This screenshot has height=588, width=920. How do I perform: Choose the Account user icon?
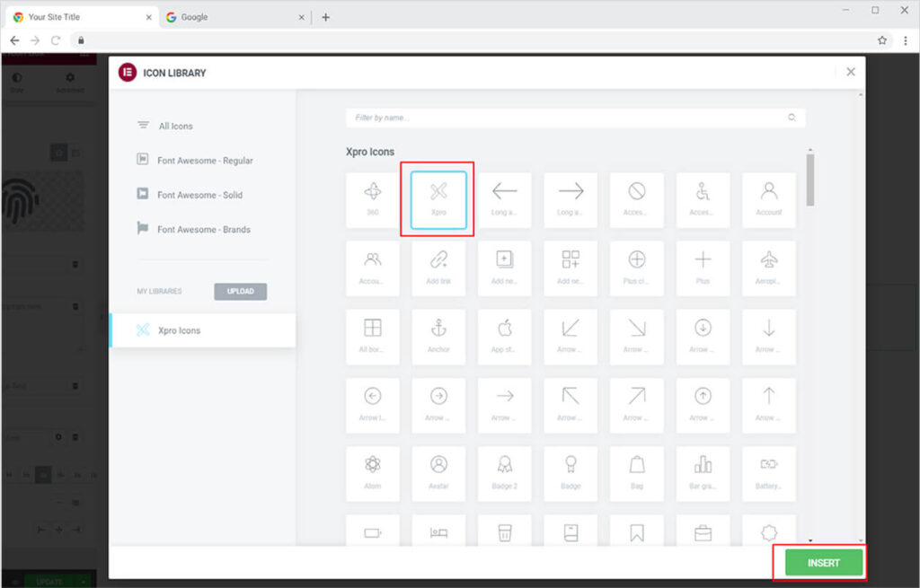pos(768,199)
